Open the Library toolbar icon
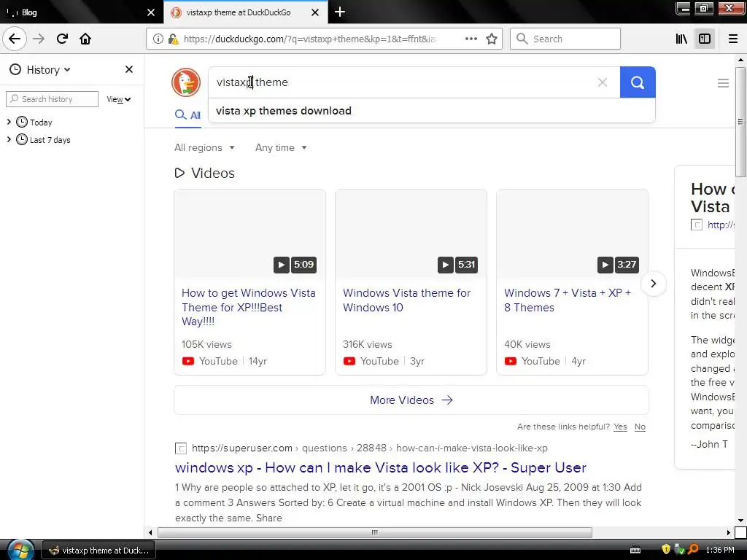 click(x=681, y=39)
